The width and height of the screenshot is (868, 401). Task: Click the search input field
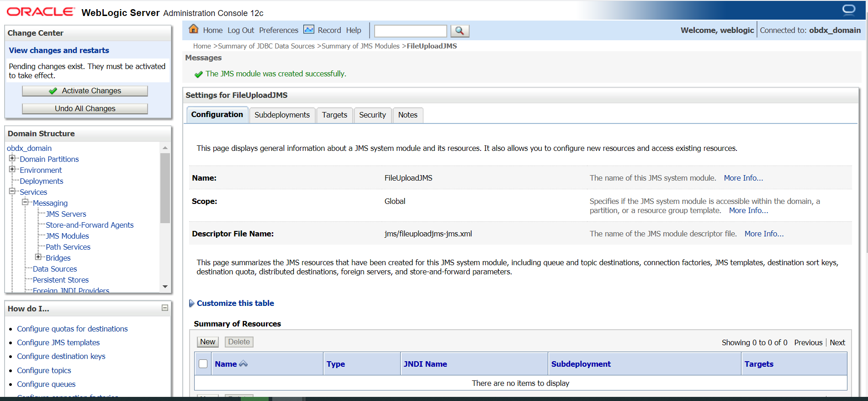point(410,31)
